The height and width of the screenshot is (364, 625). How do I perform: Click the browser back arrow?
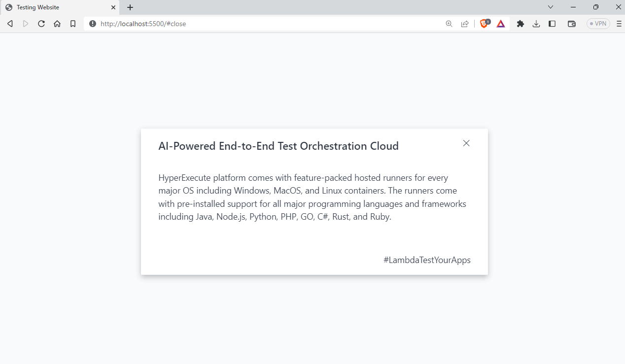[10, 24]
